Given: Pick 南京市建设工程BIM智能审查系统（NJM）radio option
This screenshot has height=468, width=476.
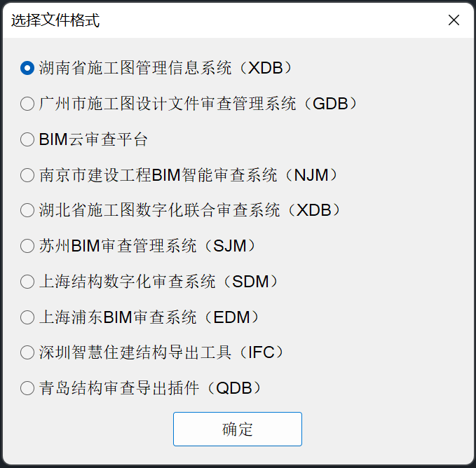Looking at the screenshot, I should click(27, 175).
